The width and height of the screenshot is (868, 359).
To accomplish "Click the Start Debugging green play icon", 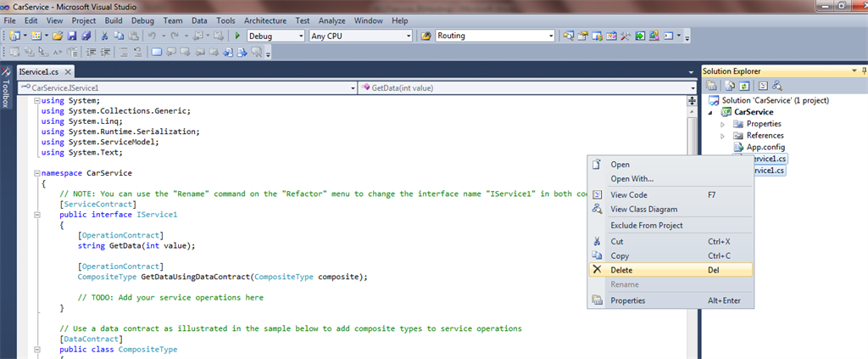I will pyautogui.click(x=237, y=36).
